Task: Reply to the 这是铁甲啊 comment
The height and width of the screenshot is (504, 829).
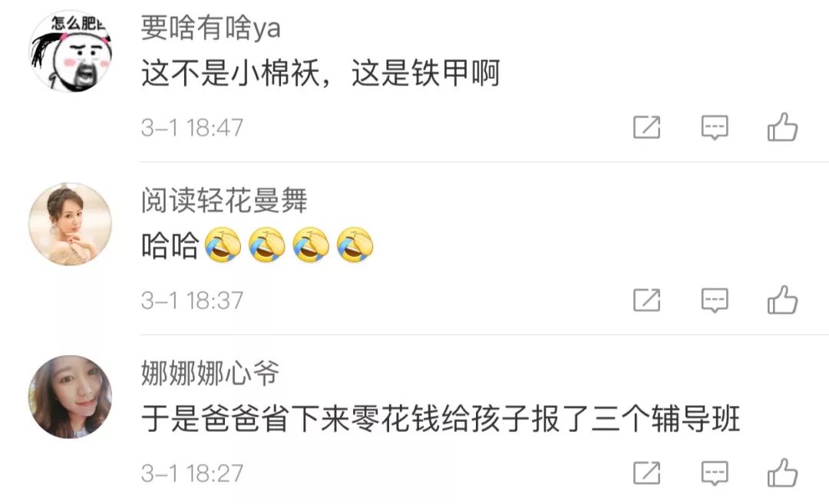Action: click(x=715, y=127)
